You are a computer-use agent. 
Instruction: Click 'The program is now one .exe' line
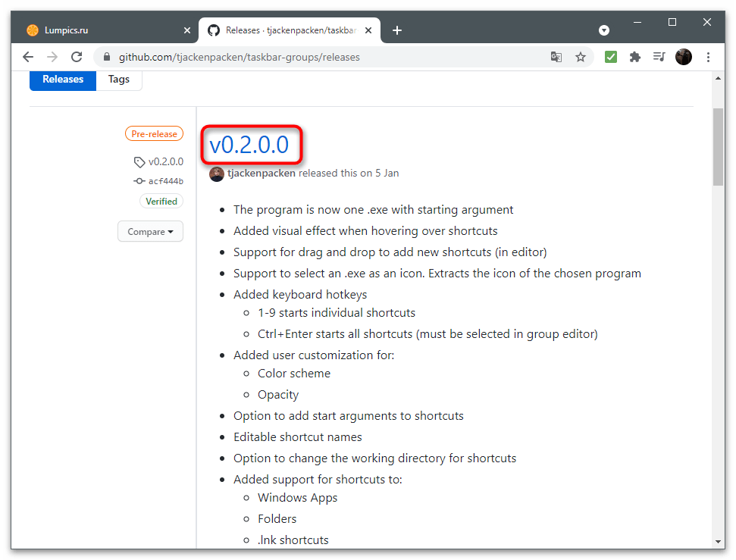[x=373, y=210]
